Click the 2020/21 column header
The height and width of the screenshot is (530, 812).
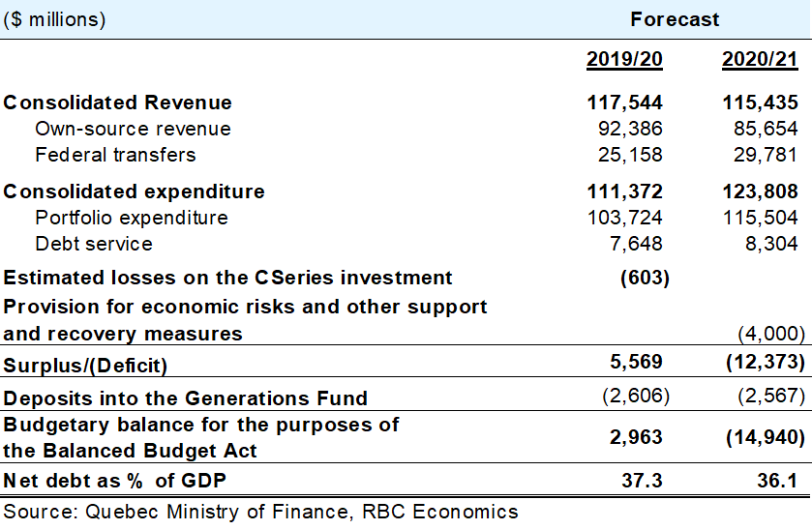(x=760, y=60)
